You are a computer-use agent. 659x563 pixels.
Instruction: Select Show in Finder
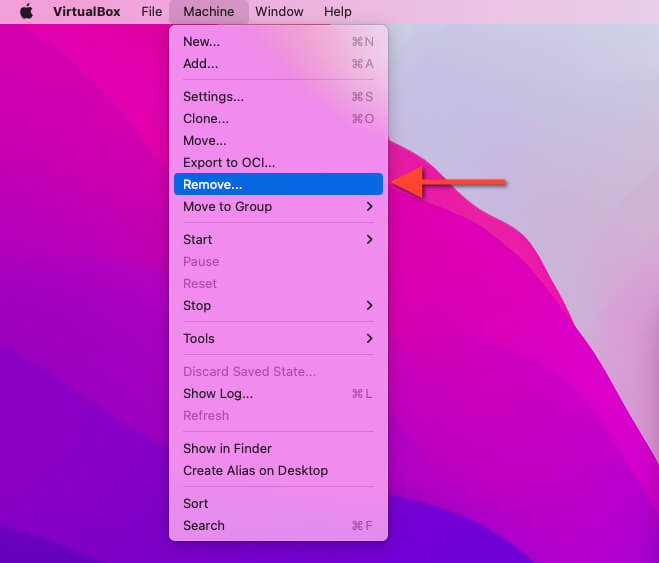coord(278,448)
